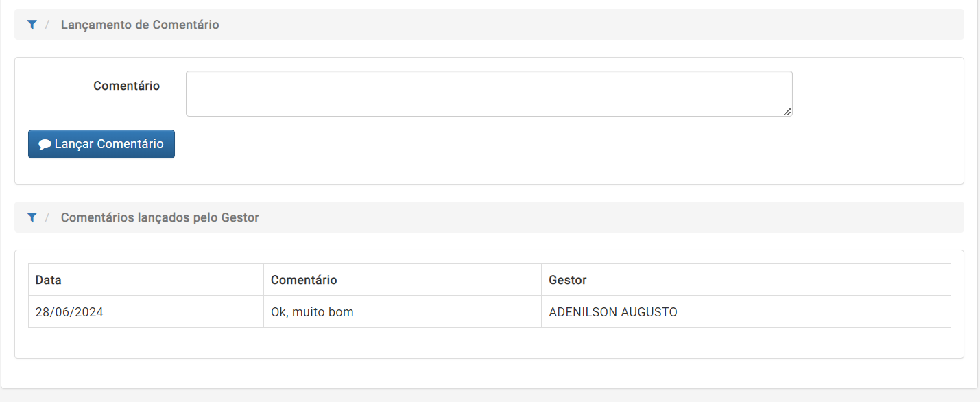
Task: Click inside the Comentário text area
Action: coord(489,93)
